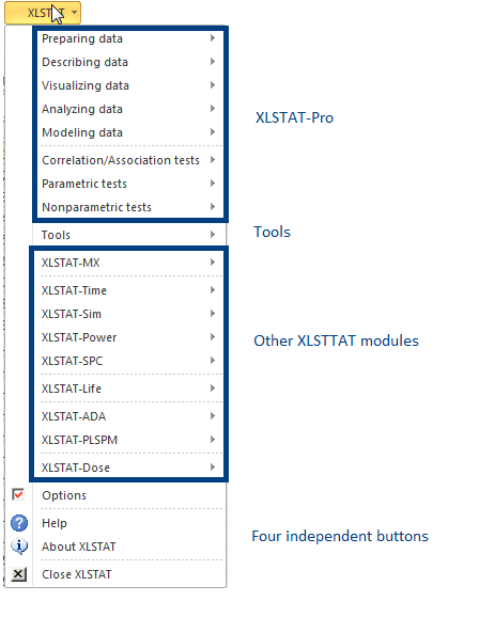Expand arrow beside XLSTAT-SPC
This screenshot has width=478, height=617.
coord(212,360)
